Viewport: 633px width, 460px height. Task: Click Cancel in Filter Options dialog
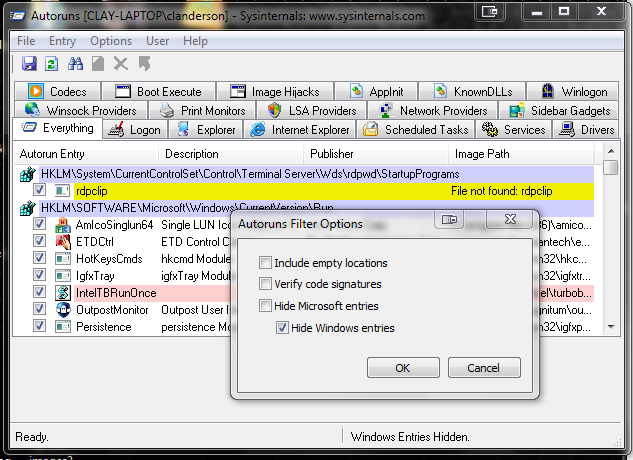[x=484, y=368]
